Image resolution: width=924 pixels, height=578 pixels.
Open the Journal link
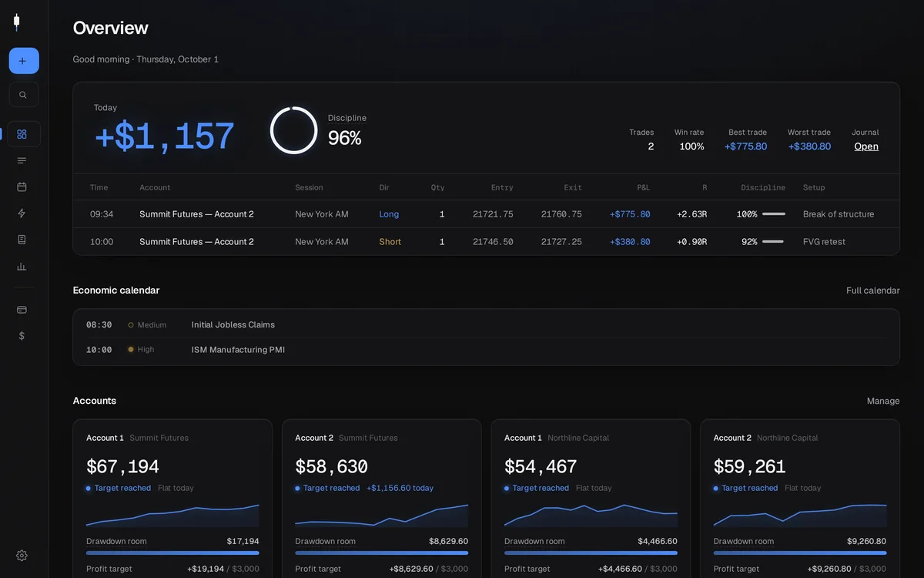(x=866, y=146)
